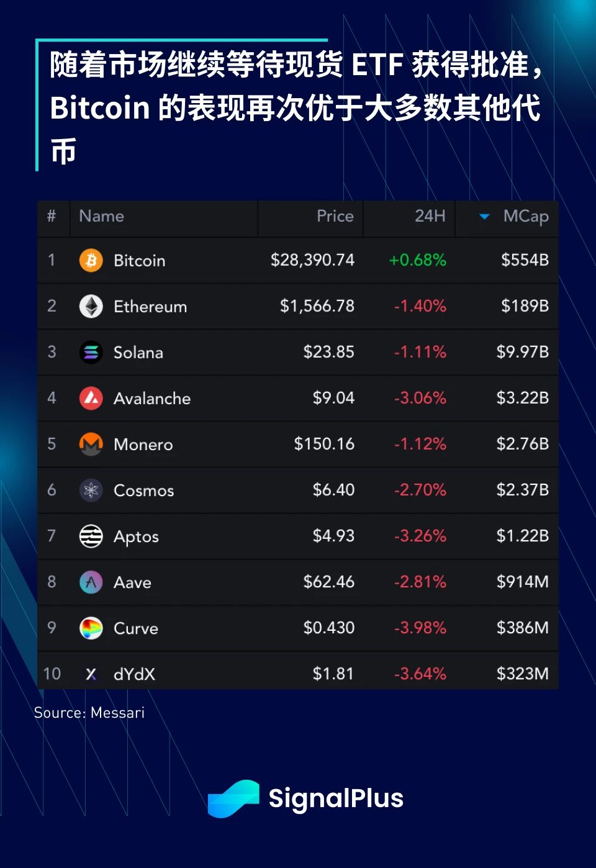Click the Source: Messari text

click(89, 713)
